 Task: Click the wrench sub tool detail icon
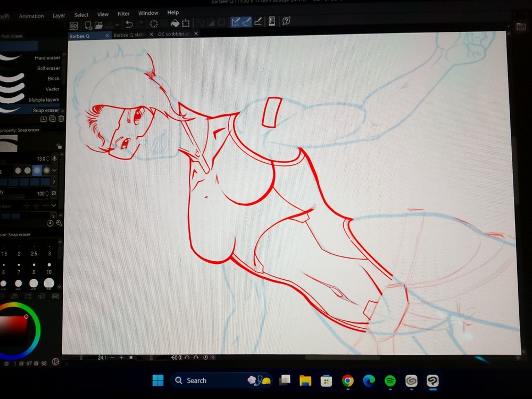59,223
